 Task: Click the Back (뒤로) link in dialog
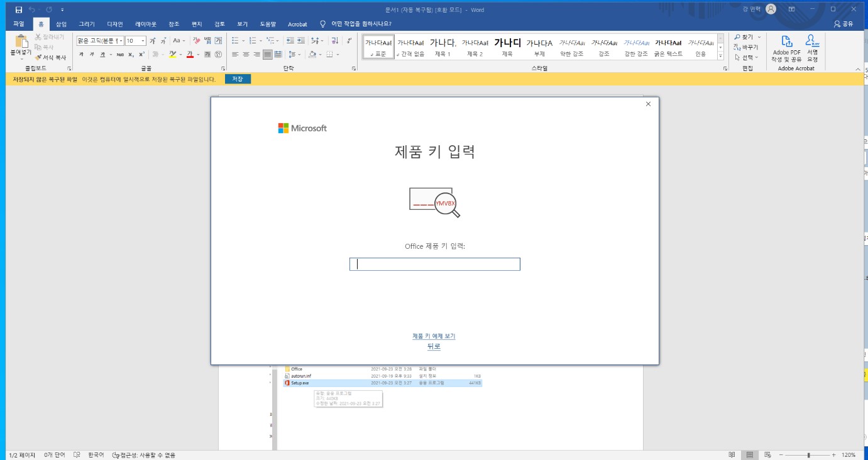434,346
